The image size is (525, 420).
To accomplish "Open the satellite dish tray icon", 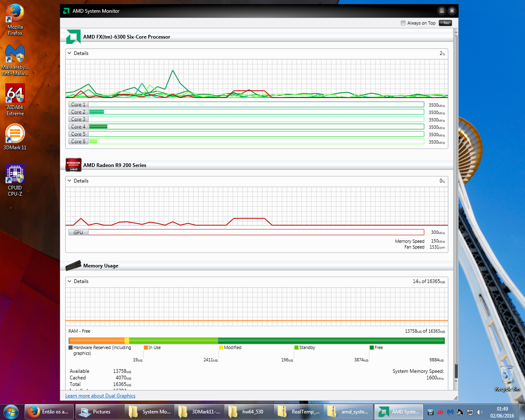I will [460, 412].
